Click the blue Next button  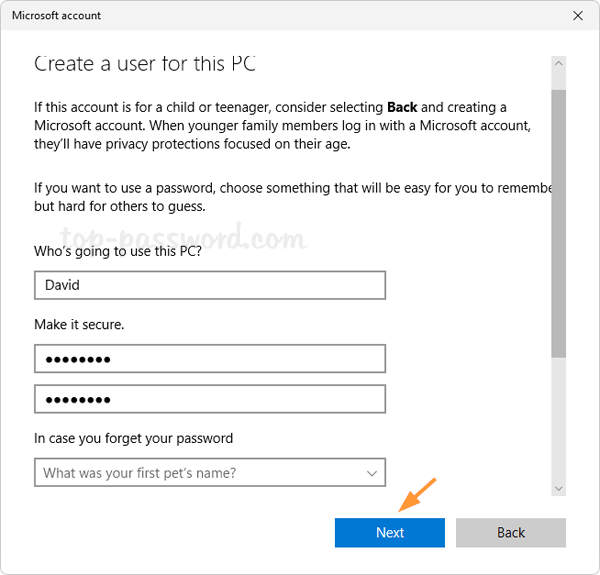(389, 532)
